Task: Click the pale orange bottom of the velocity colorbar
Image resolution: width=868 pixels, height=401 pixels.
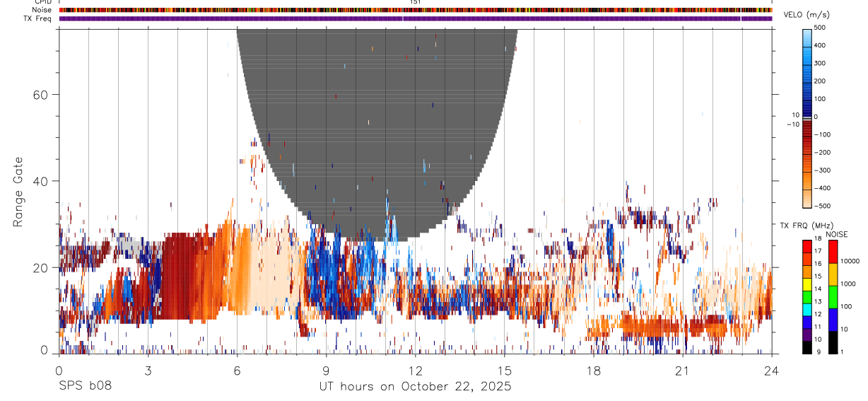Action: point(807,198)
